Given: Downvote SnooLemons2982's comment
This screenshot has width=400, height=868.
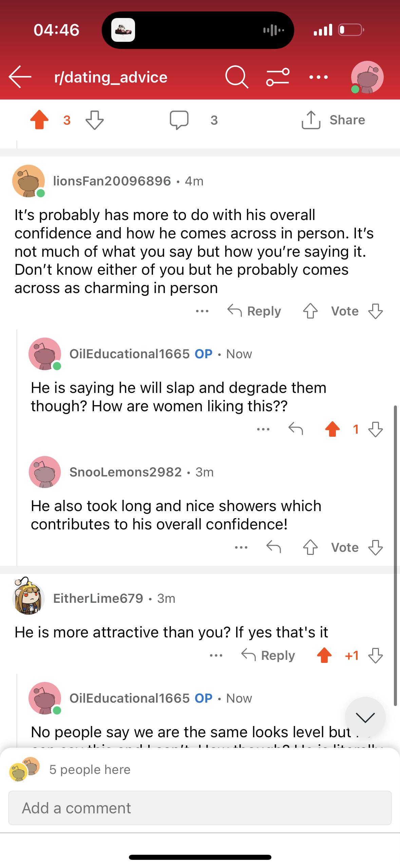Looking at the screenshot, I should (x=376, y=547).
